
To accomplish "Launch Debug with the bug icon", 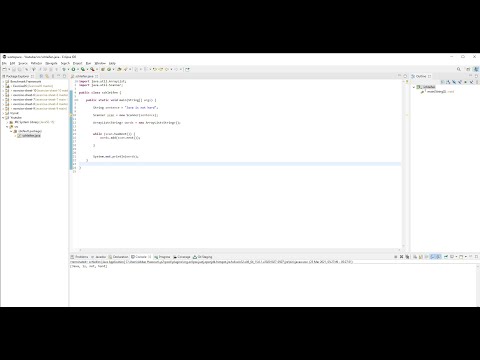I will 64,69.
